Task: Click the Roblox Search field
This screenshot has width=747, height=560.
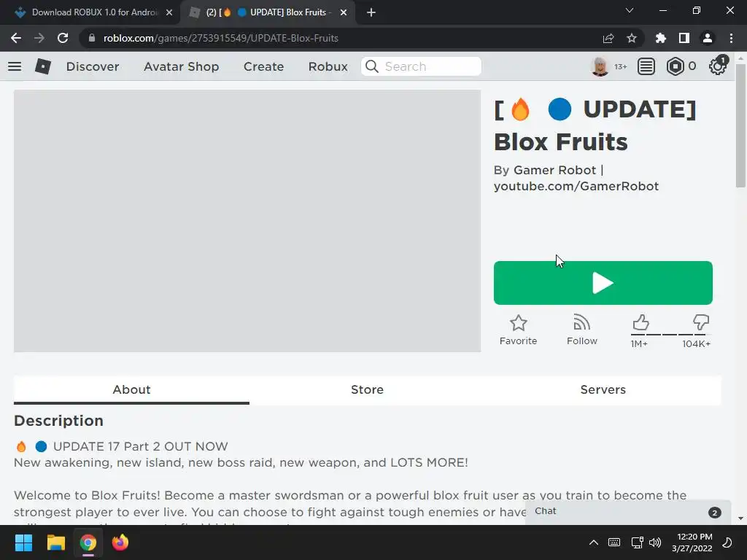Action: click(421, 66)
